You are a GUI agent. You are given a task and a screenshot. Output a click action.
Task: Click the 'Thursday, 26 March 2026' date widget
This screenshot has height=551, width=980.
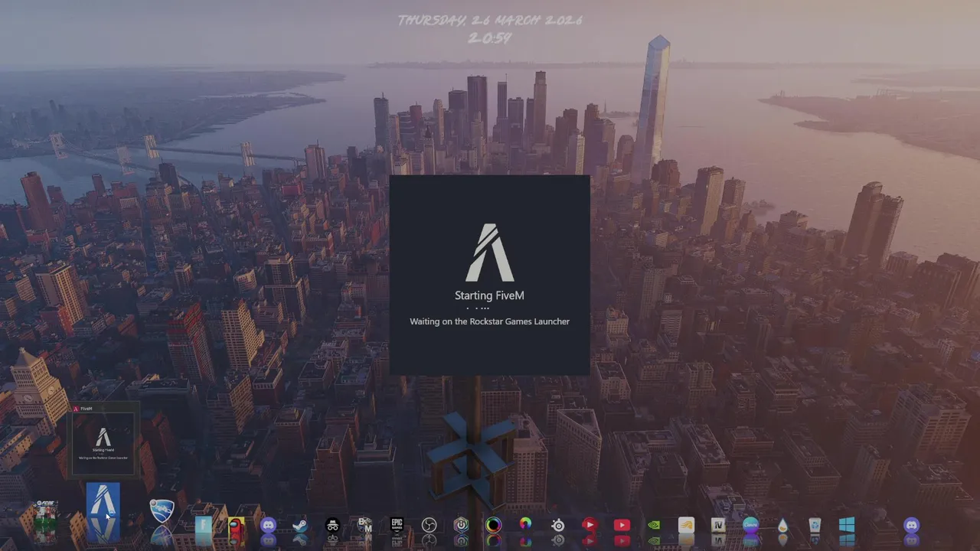point(490,21)
